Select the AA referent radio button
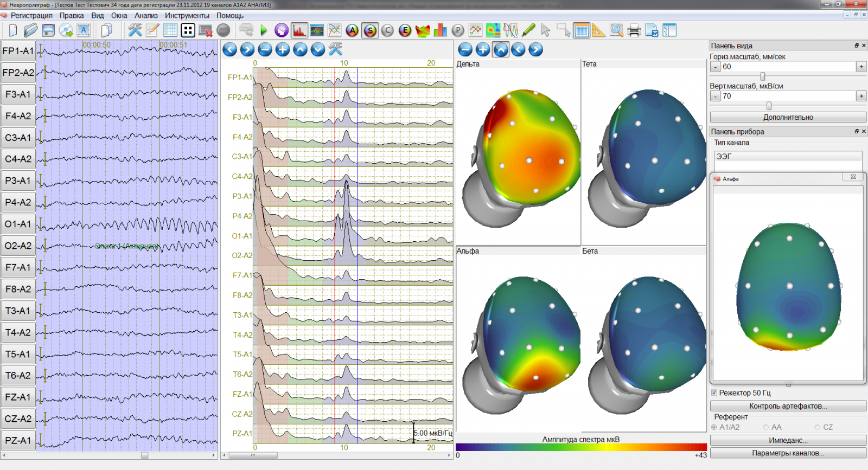The image size is (868, 470). [x=766, y=427]
